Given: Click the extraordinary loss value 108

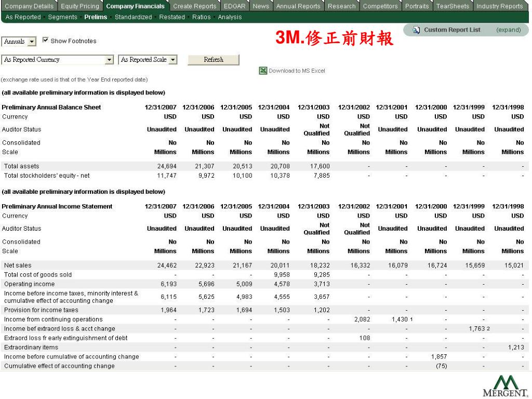Looking at the screenshot, I should tap(365, 338).
